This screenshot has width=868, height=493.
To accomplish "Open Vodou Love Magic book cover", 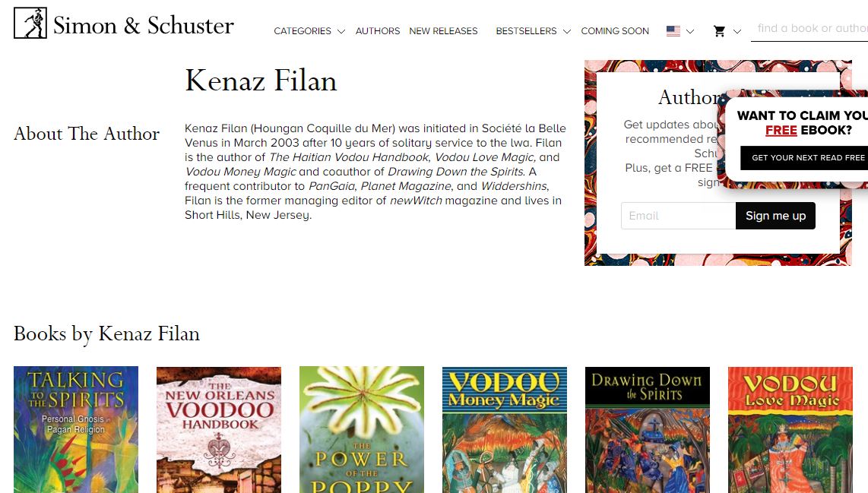I will coord(790,429).
